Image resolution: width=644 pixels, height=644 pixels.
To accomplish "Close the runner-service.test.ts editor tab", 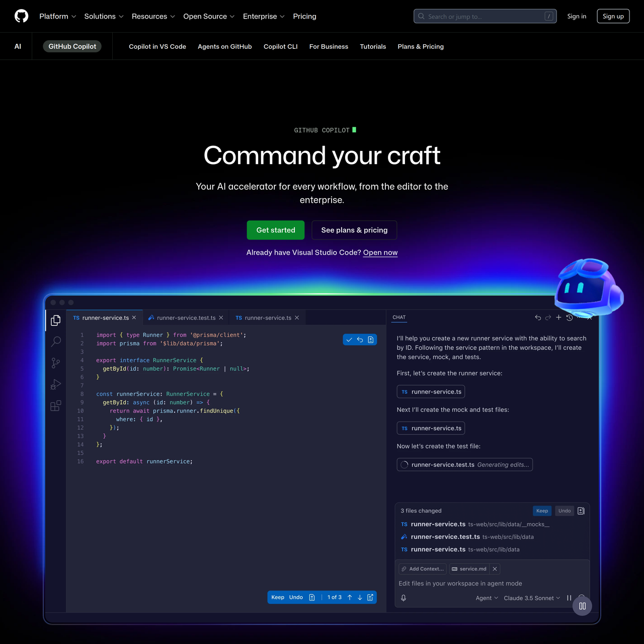I will click(221, 317).
